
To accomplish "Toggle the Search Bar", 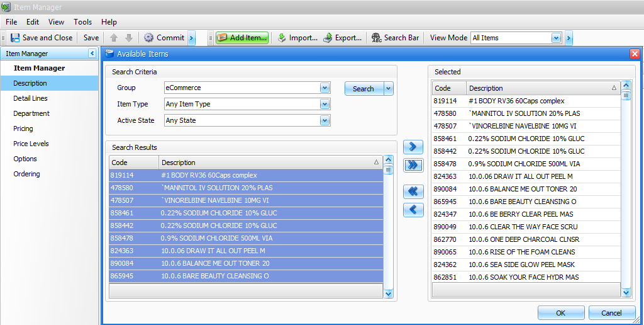I will pyautogui.click(x=395, y=38).
